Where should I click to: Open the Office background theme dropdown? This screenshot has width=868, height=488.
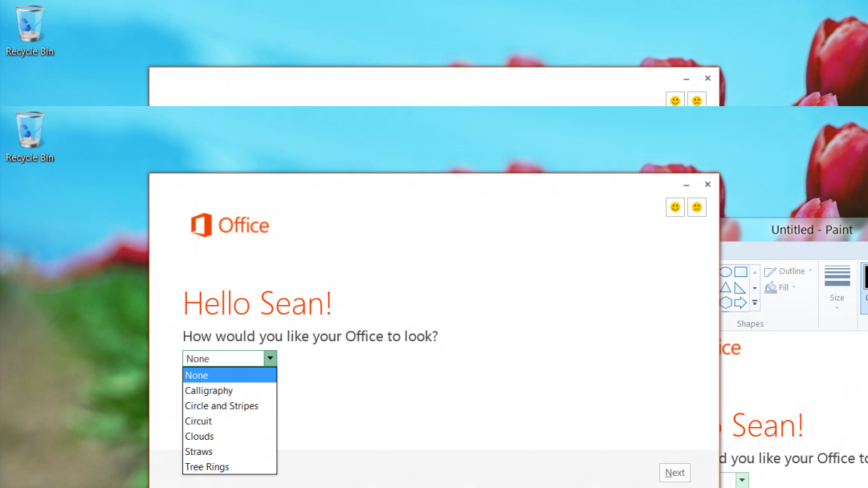[x=270, y=358]
